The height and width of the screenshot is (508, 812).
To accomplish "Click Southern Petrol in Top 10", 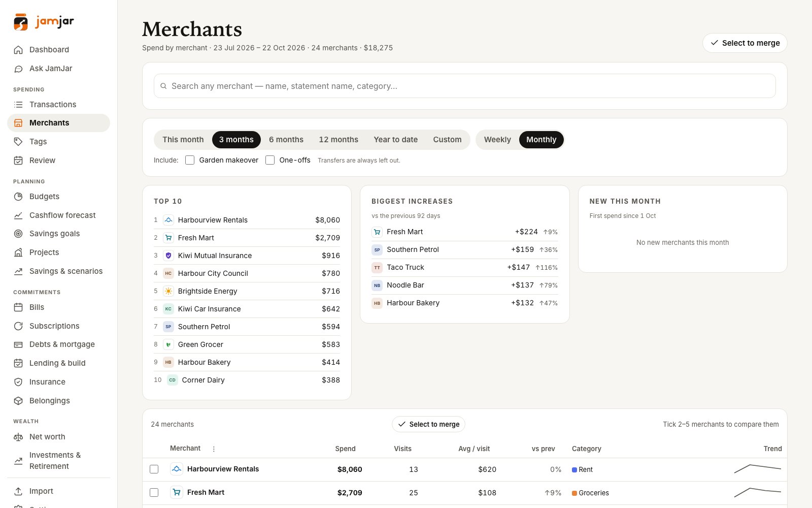I will point(247,327).
